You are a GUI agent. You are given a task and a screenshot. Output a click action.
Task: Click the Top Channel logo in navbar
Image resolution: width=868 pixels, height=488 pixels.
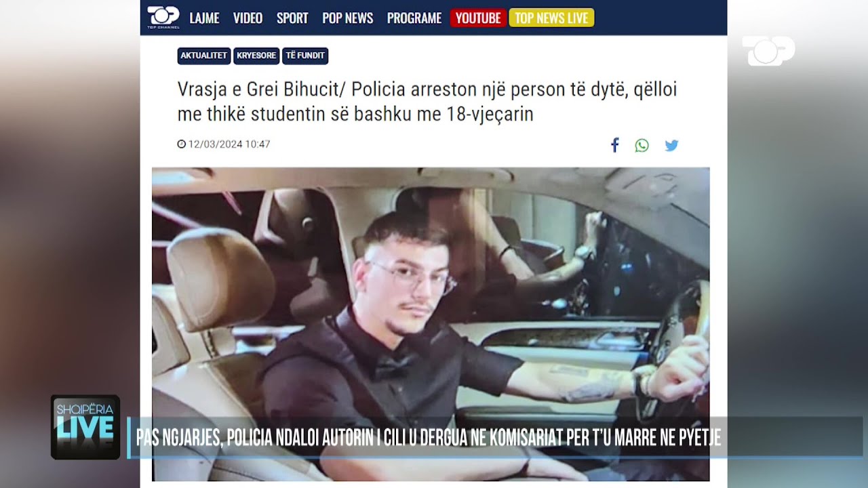point(163,18)
